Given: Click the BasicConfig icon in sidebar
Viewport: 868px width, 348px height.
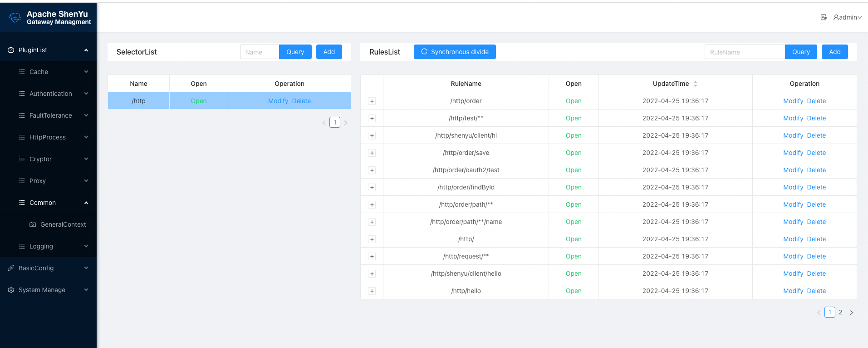Looking at the screenshot, I should point(11,268).
